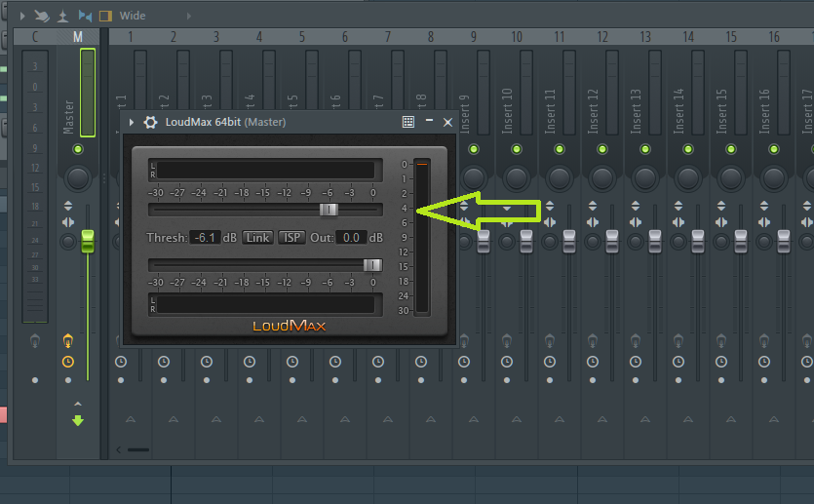Viewport: 814px width, 504px height.
Task: Click send dot under Insert 10
Action: click(507, 380)
